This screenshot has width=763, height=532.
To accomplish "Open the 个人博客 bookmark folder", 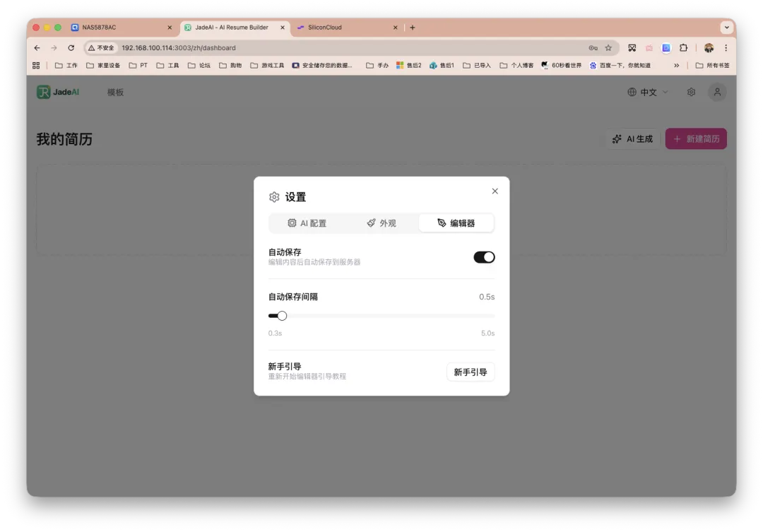I will (516, 65).
